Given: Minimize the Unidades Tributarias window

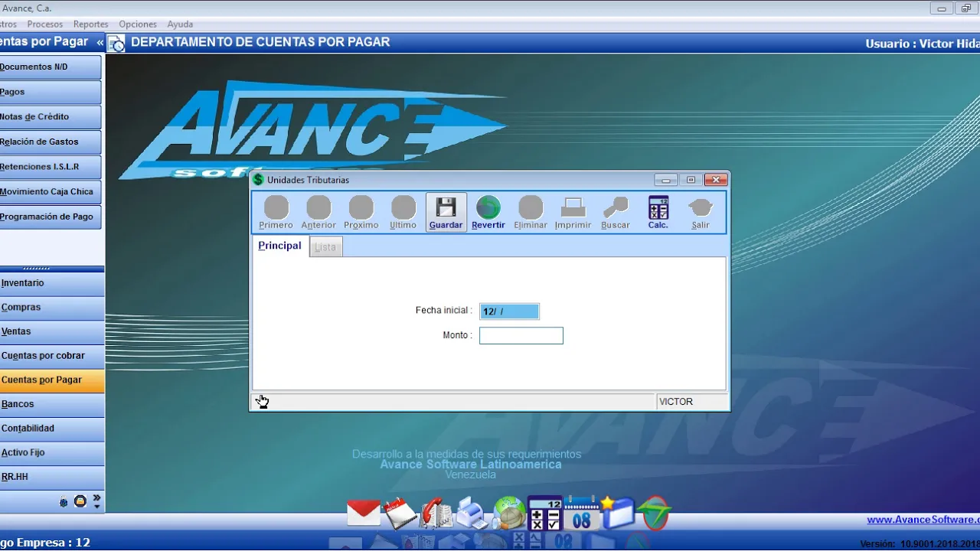Looking at the screenshot, I should tap(665, 180).
